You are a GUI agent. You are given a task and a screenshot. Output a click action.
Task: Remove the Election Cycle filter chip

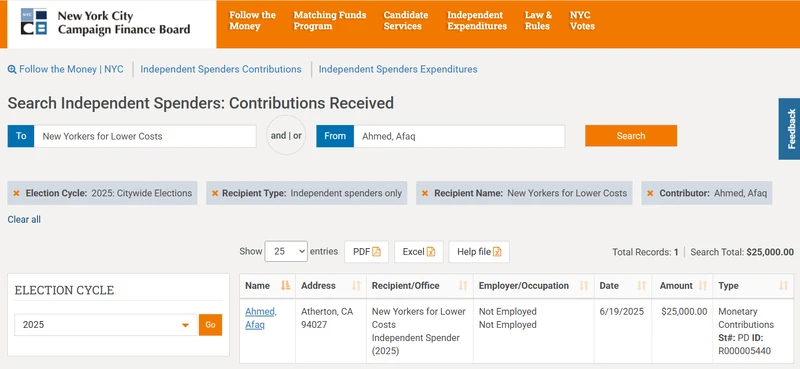coord(16,193)
